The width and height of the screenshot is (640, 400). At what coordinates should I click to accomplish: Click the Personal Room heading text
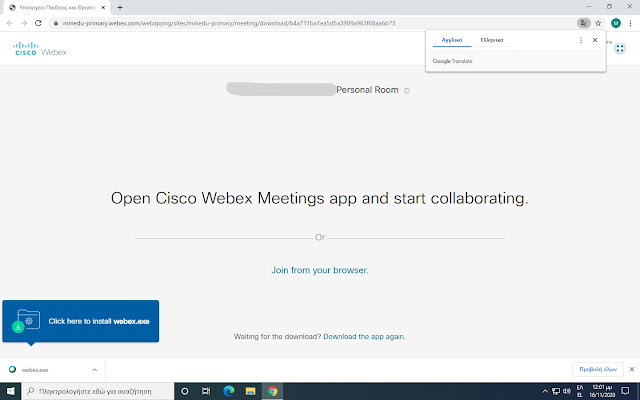[367, 90]
